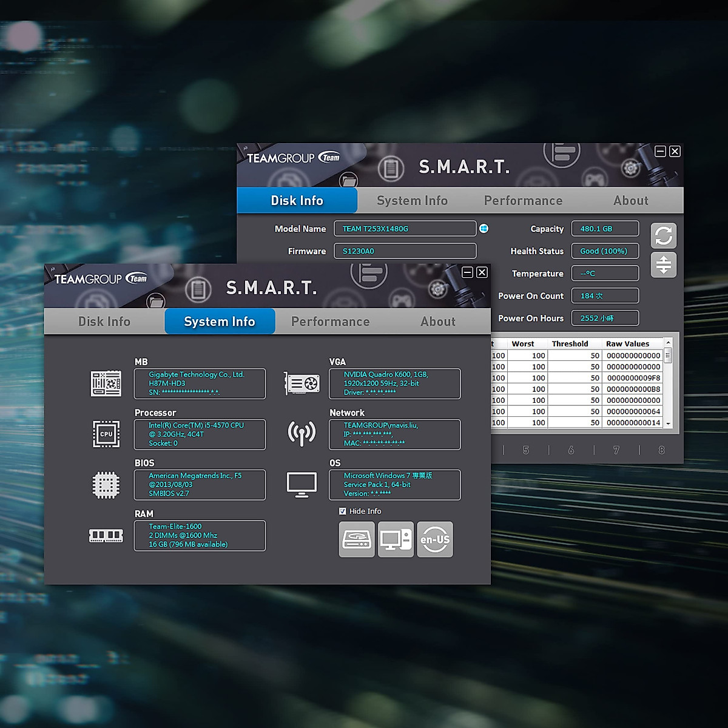Click the wireless antenna Network icon

(302, 433)
